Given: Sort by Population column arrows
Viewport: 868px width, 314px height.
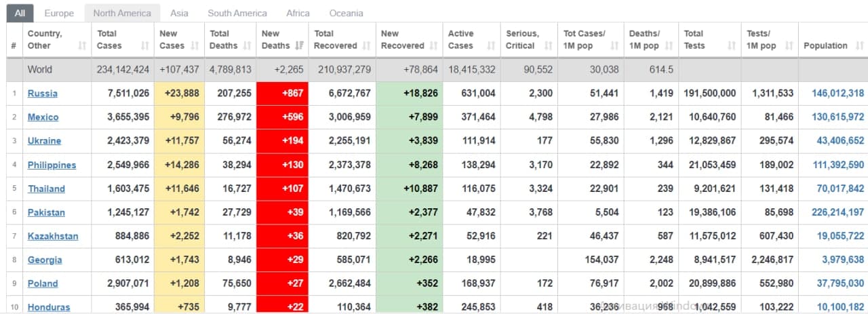Looking at the screenshot, I should tap(858, 45).
